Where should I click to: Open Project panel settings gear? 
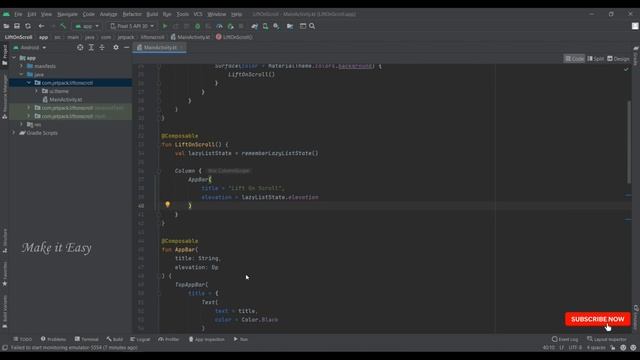click(x=116, y=47)
